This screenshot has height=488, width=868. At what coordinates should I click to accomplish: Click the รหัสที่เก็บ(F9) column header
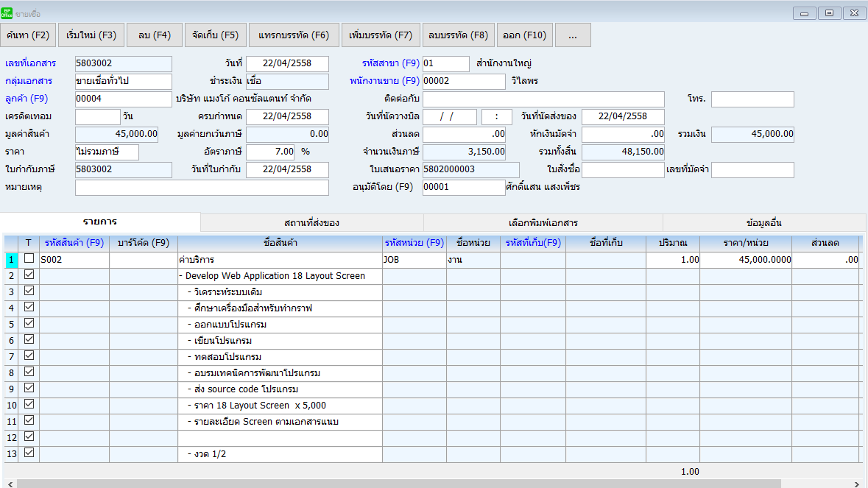[x=533, y=242]
